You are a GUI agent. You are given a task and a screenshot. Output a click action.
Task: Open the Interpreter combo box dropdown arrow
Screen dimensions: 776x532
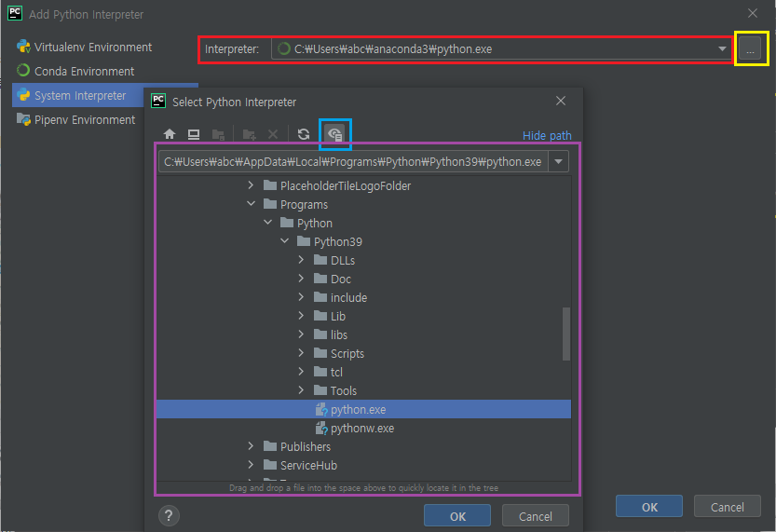pyautogui.click(x=722, y=49)
